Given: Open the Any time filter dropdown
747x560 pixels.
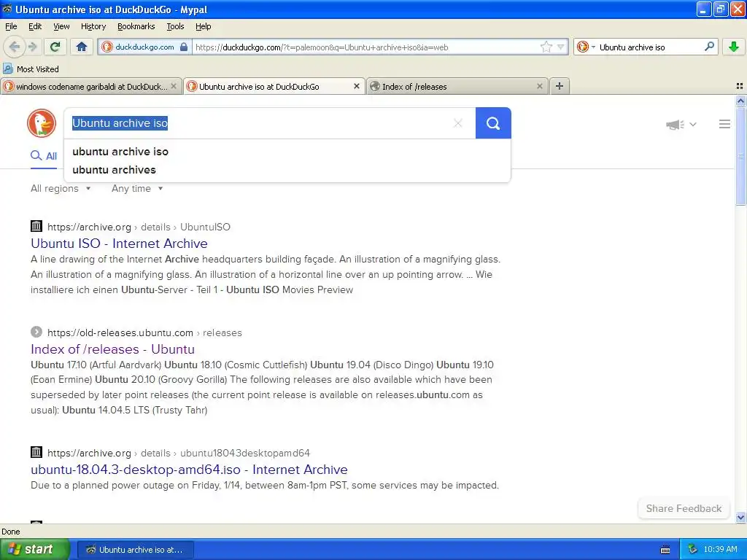Looking at the screenshot, I should (137, 189).
